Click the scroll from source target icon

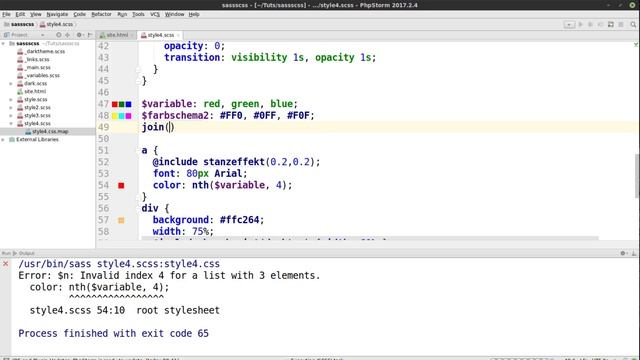click(x=58, y=35)
